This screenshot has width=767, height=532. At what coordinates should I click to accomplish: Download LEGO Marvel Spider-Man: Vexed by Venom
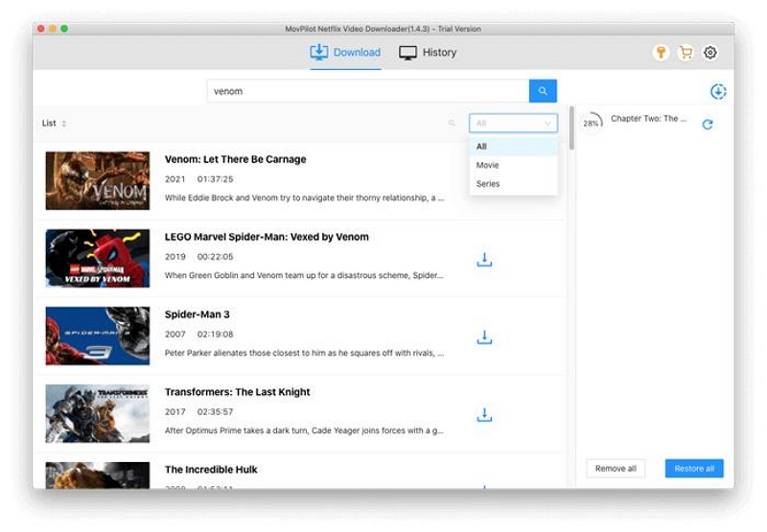coord(484,260)
